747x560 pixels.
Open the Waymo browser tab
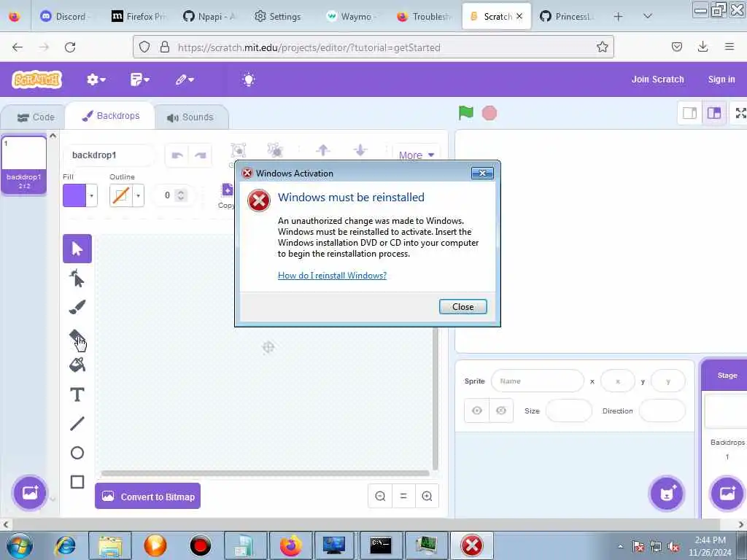pyautogui.click(x=350, y=16)
